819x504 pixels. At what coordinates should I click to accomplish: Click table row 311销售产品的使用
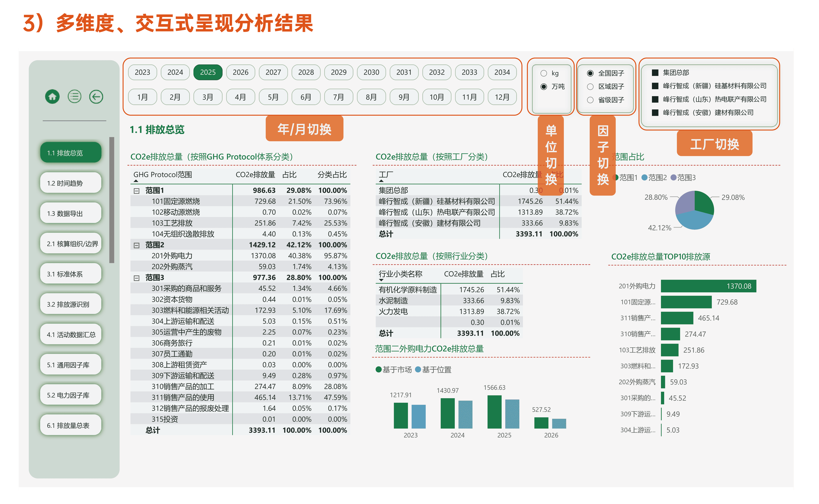[x=240, y=398]
